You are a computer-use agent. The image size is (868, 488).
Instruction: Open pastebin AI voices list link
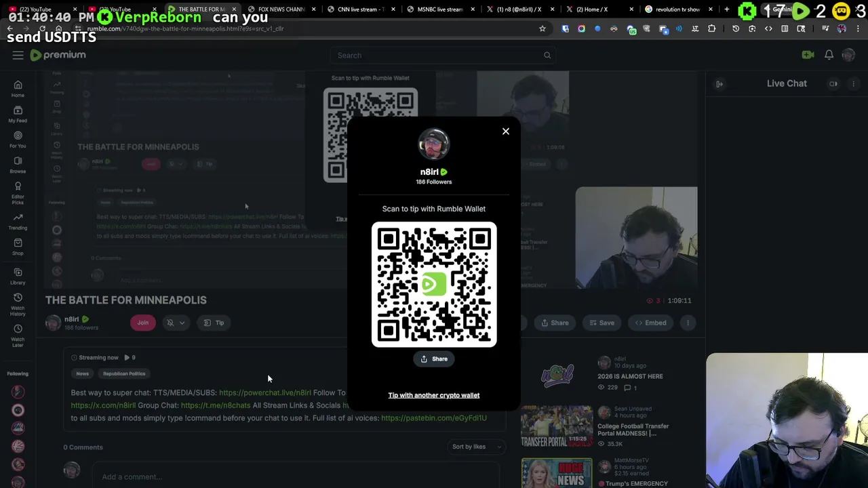tap(434, 418)
